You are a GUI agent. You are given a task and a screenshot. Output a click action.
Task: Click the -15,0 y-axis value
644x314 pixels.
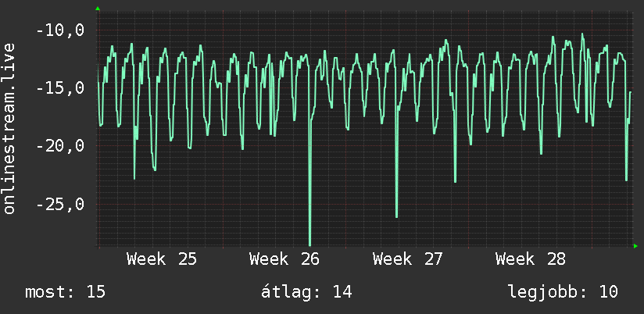[x=60, y=88]
